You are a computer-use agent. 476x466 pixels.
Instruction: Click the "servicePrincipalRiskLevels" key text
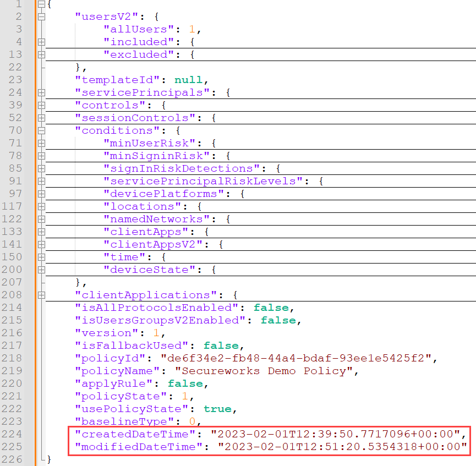pyautogui.click(x=203, y=181)
